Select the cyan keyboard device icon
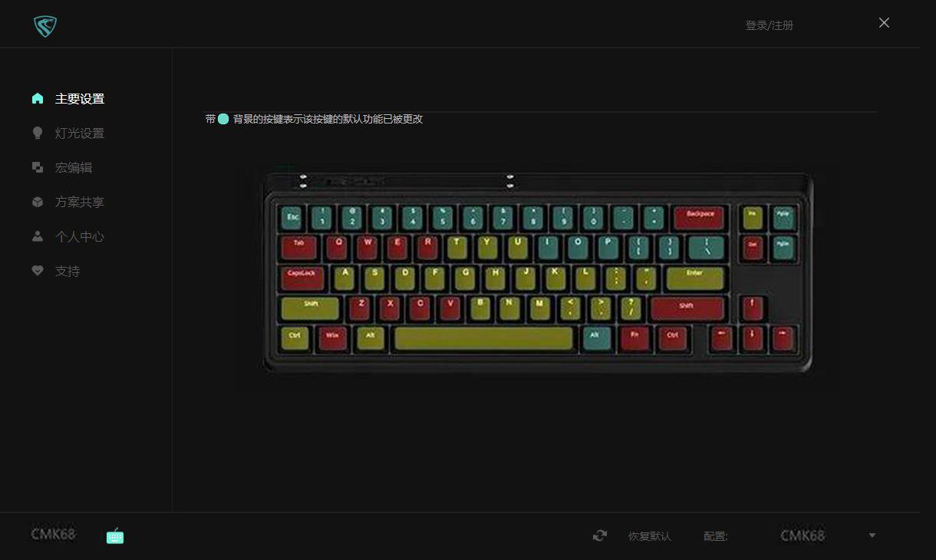The image size is (936, 560). (x=115, y=536)
